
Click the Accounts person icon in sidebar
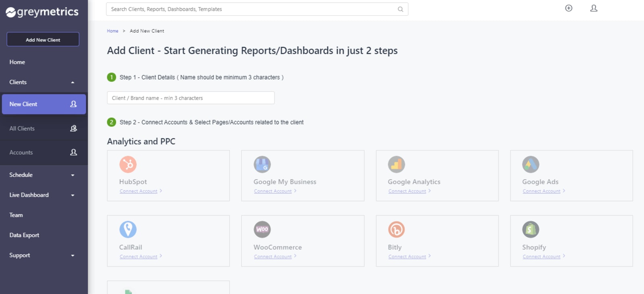coord(73,152)
